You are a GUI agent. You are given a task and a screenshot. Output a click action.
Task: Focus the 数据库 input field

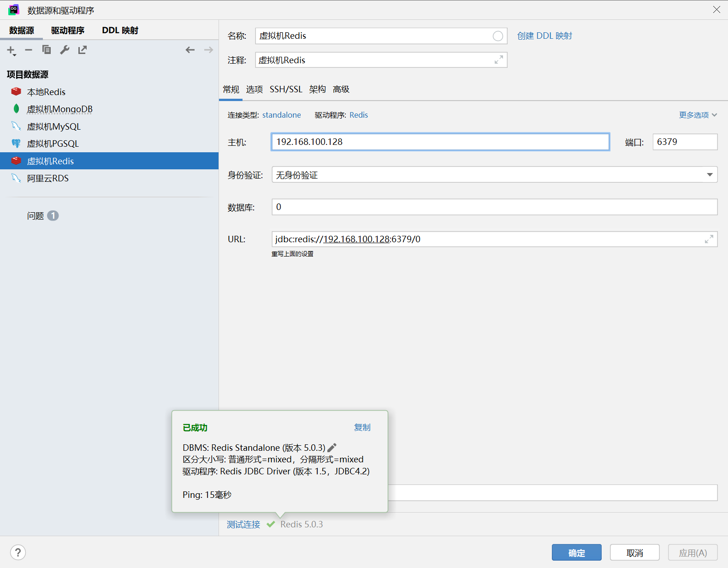495,207
